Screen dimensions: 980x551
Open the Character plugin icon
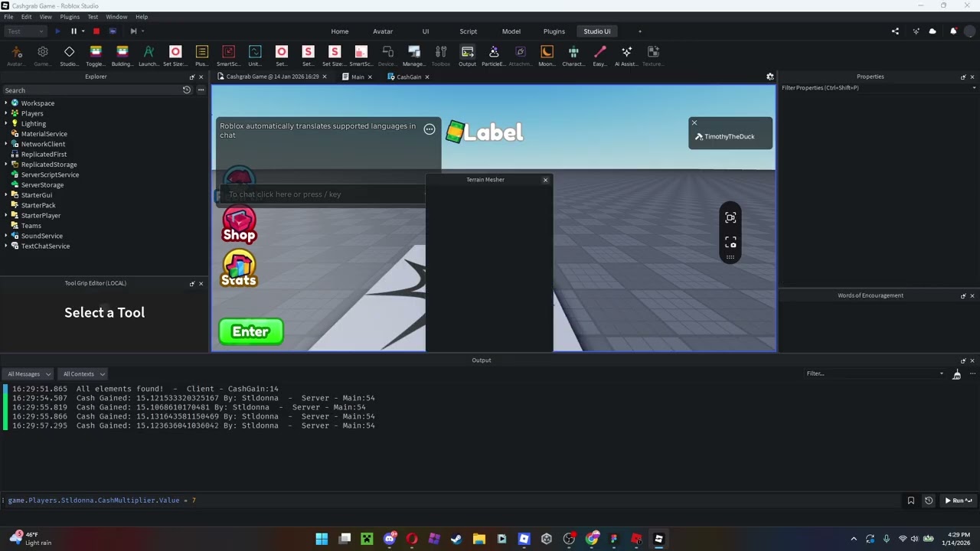coord(573,56)
